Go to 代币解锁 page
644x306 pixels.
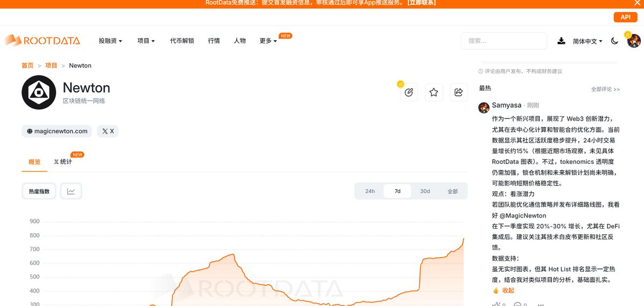182,41
